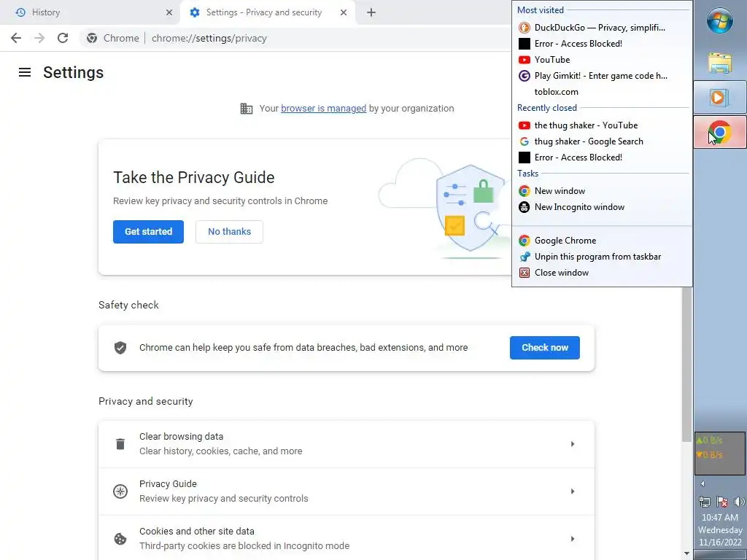Open DuckDuckGo from the Most visited list
The image size is (747, 560).
[602, 28]
